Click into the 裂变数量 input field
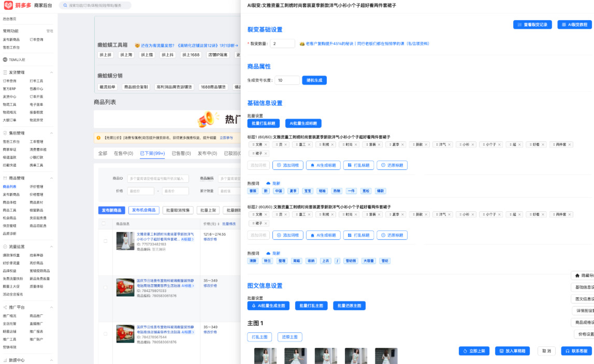 [x=282, y=43]
